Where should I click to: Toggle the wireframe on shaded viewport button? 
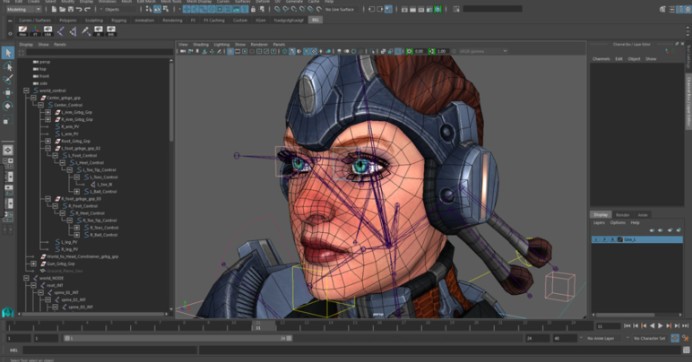pyautogui.click(x=307, y=52)
